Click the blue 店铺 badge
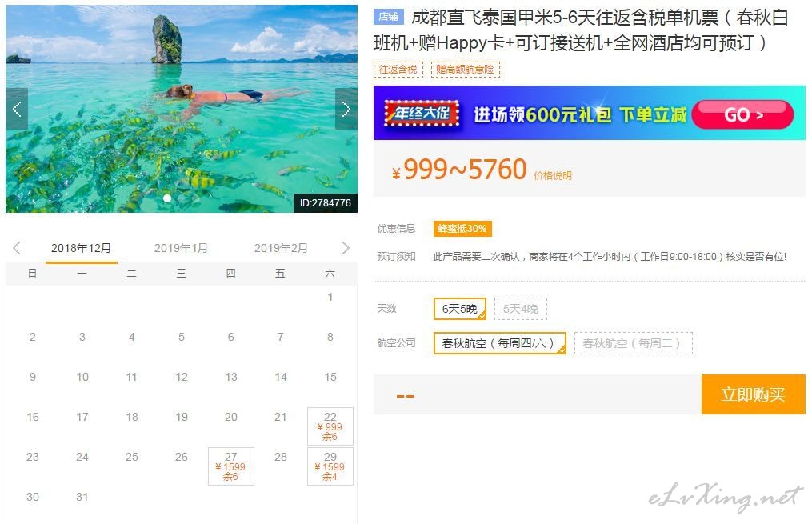The width and height of the screenshot is (812, 524). 388,17
